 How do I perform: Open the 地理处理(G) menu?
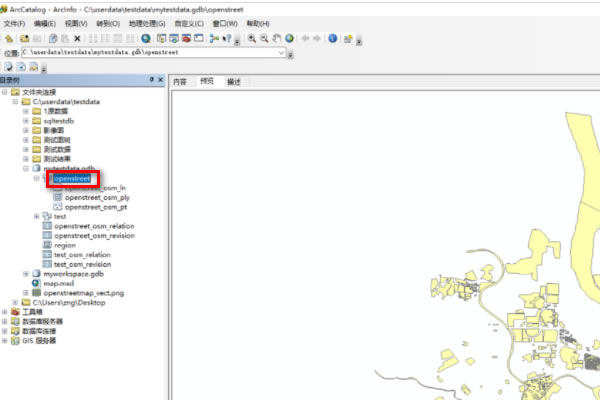(147, 24)
